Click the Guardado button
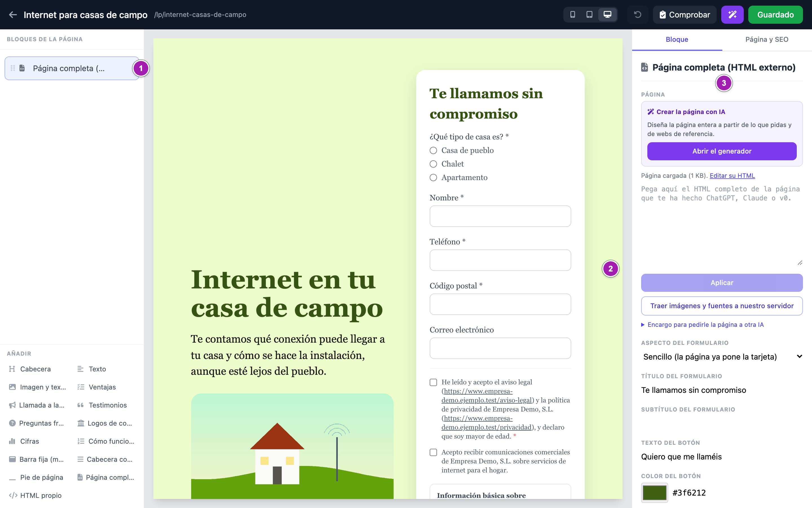Screen dimensions: 812x508 pyautogui.click(x=775, y=14)
